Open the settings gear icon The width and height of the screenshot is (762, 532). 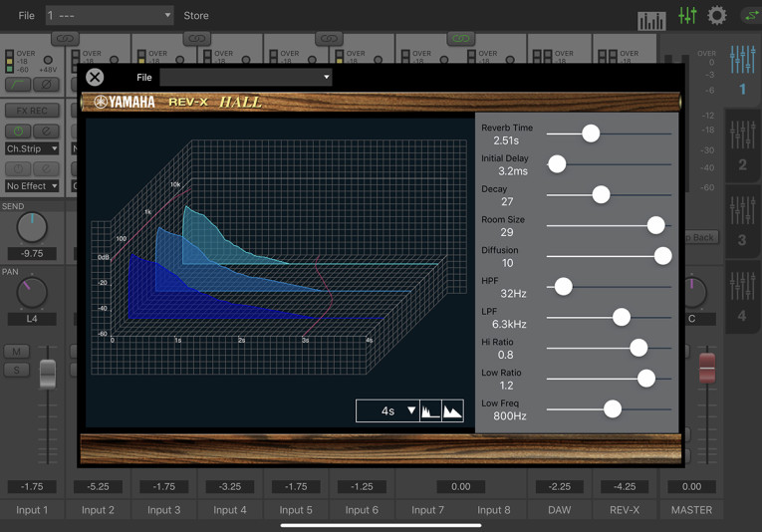(x=717, y=16)
